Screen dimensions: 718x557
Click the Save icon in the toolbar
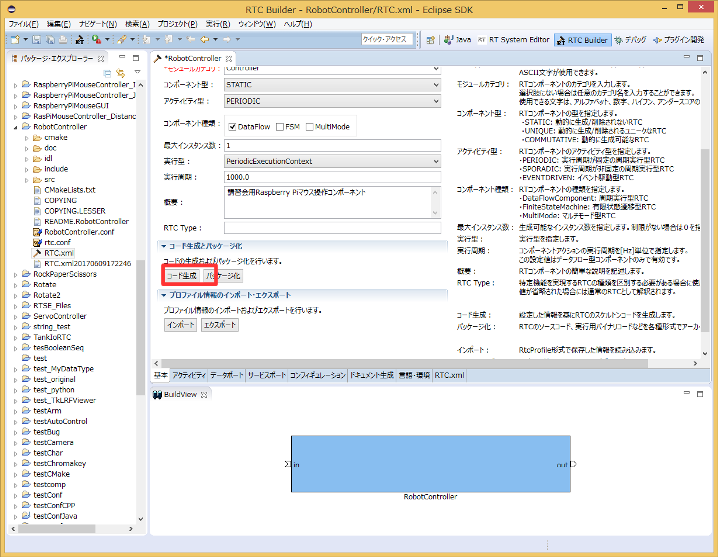[x=36, y=40]
